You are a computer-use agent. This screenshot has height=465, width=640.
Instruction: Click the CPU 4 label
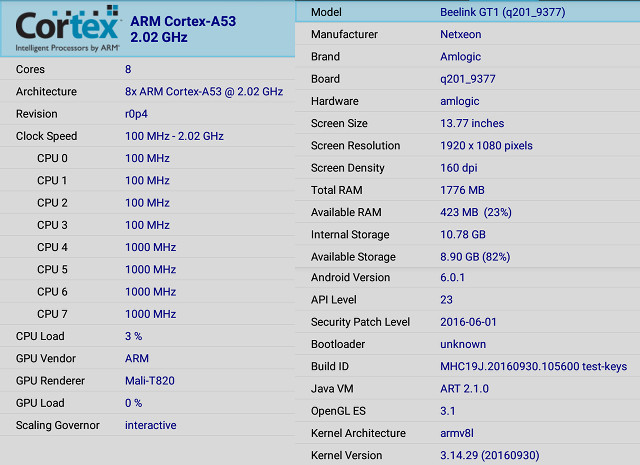[x=52, y=247]
